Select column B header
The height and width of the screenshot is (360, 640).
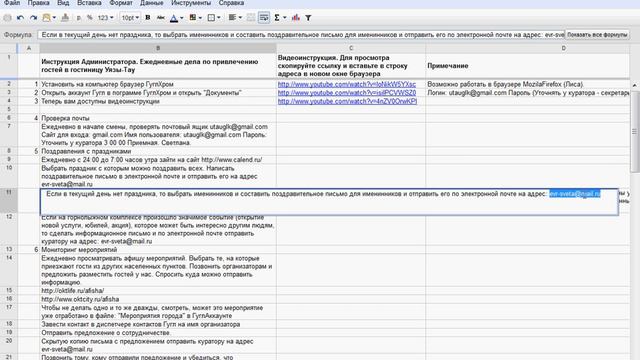[x=158, y=48]
